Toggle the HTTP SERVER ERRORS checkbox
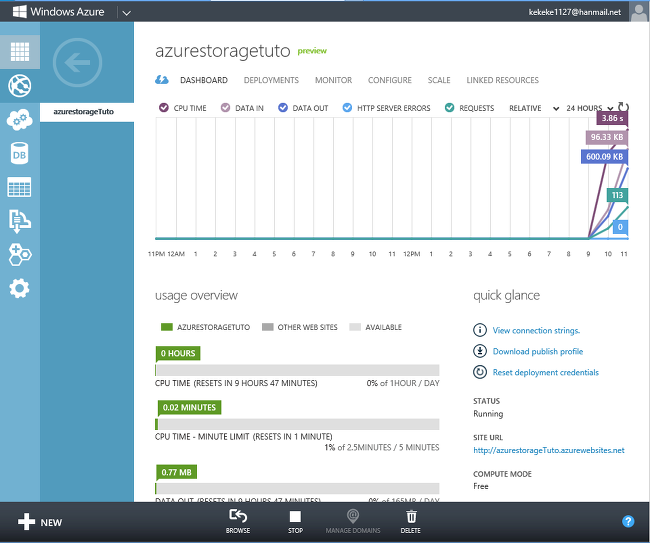This screenshot has height=543, width=650. 347,108
